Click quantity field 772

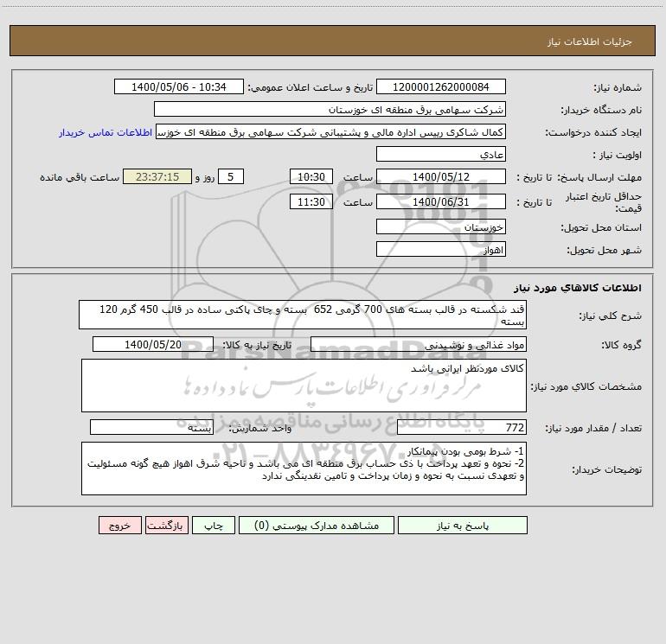click(462, 427)
